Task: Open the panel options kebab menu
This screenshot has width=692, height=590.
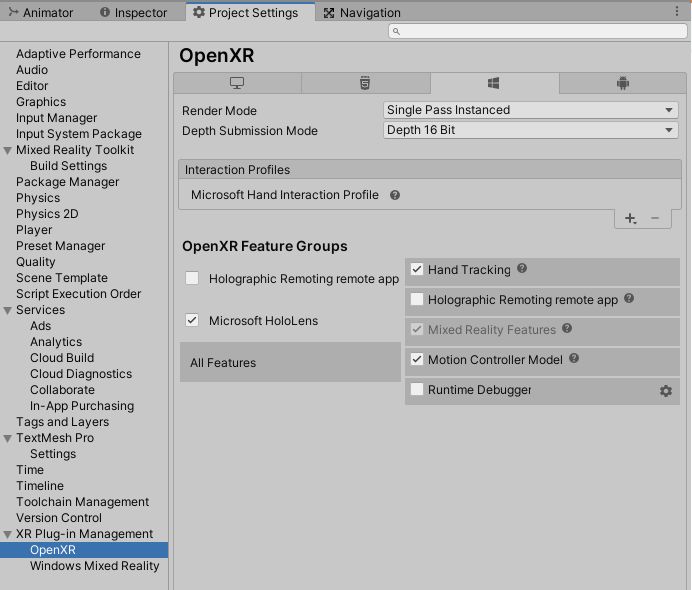Action: click(677, 11)
